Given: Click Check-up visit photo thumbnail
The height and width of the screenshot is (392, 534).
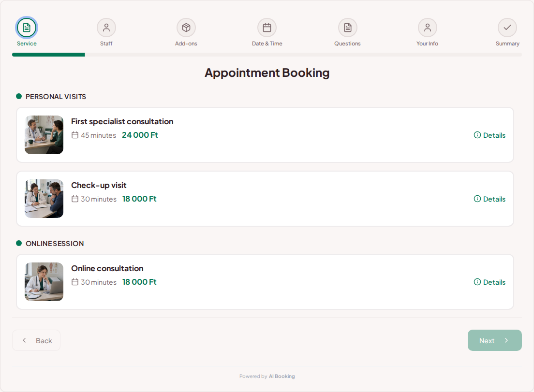Looking at the screenshot, I should 44,199.
